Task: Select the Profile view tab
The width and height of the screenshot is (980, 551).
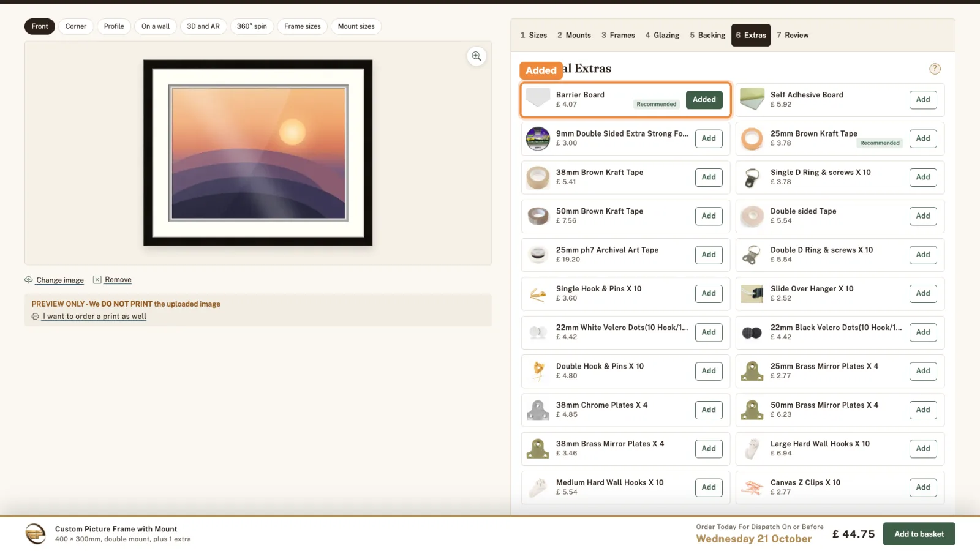Action: [x=114, y=26]
